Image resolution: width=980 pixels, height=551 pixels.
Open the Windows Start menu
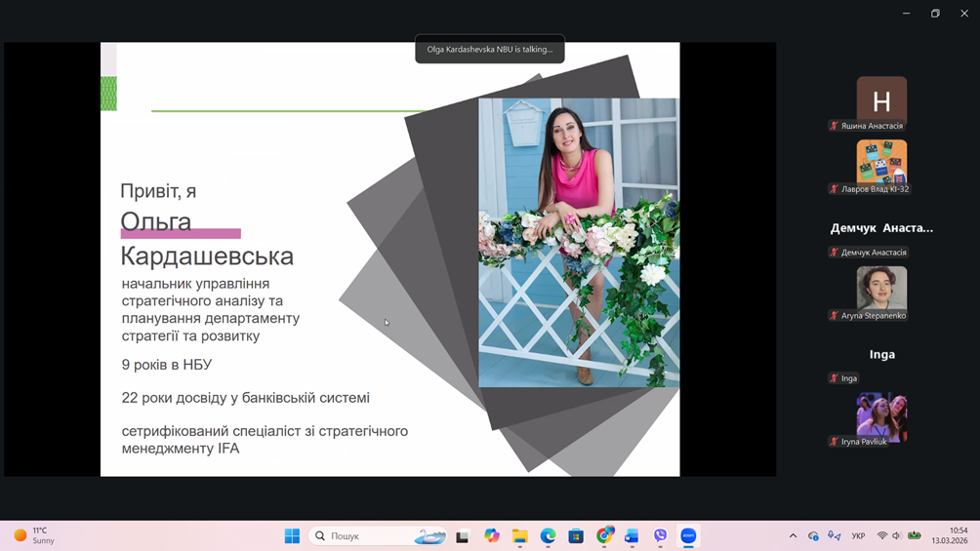292,535
